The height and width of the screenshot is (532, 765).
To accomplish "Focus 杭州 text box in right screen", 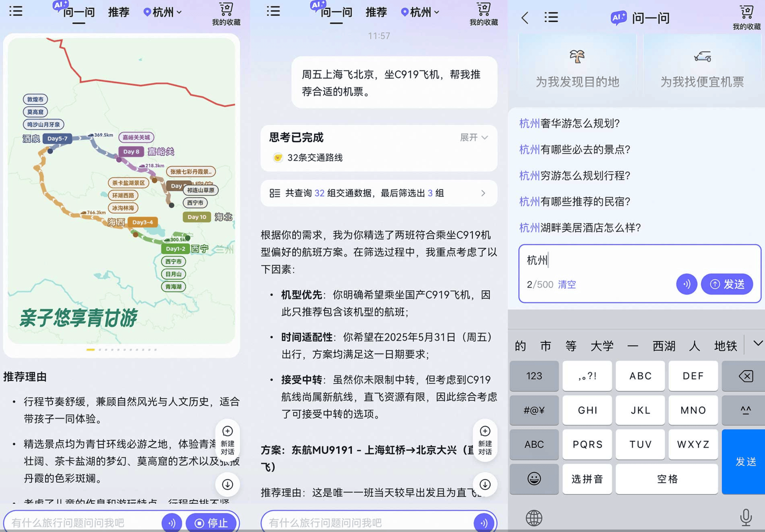I will click(640, 273).
